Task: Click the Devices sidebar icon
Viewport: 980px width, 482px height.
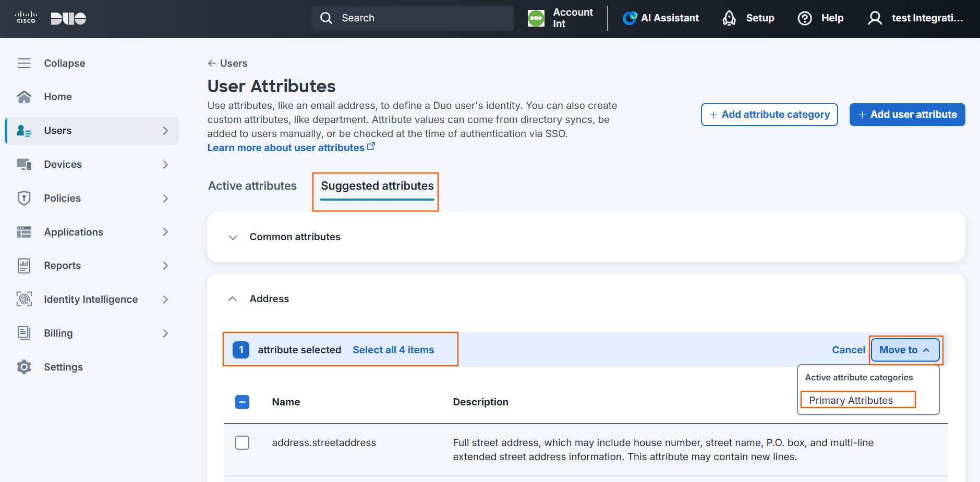Action: coord(24,164)
